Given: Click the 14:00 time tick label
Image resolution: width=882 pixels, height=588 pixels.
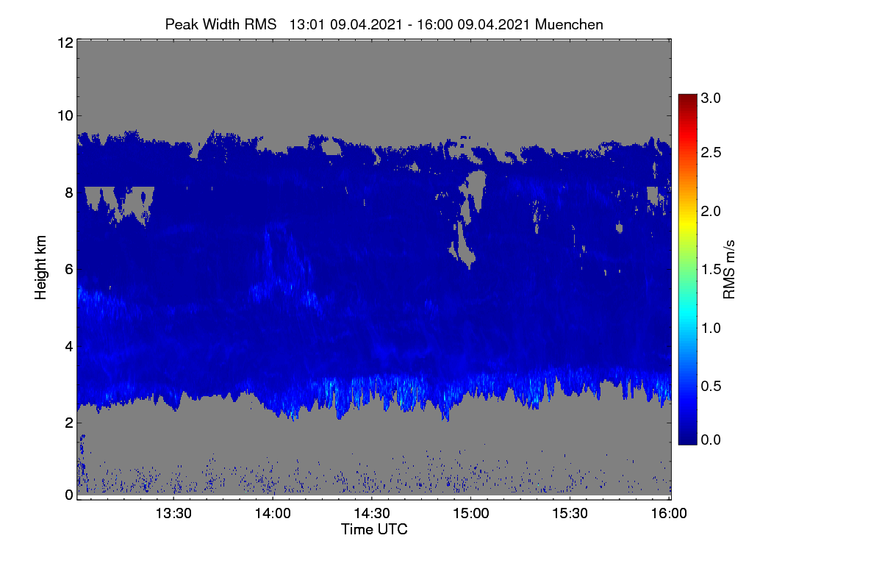Looking at the screenshot, I should [x=273, y=513].
